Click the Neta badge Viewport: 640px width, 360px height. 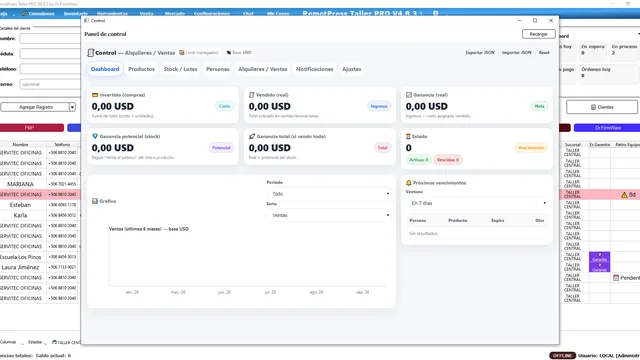pyautogui.click(x=540, y=106)
